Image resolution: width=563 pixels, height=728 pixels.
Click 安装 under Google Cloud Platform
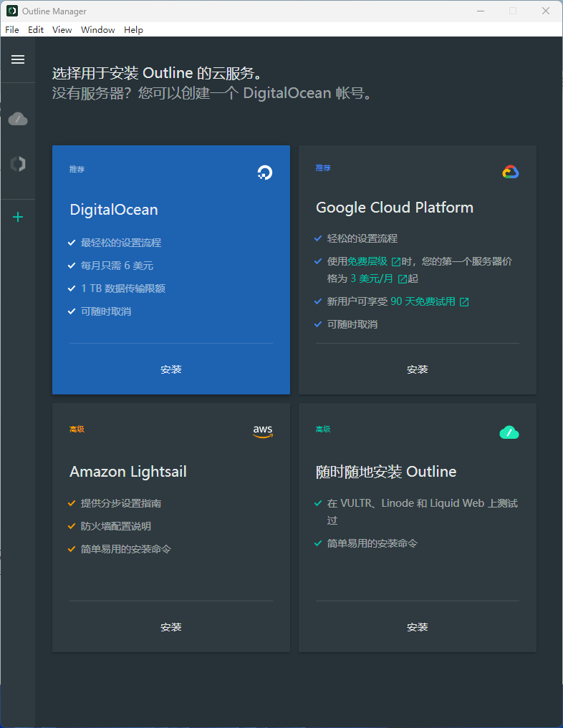[x=418, y=369]
